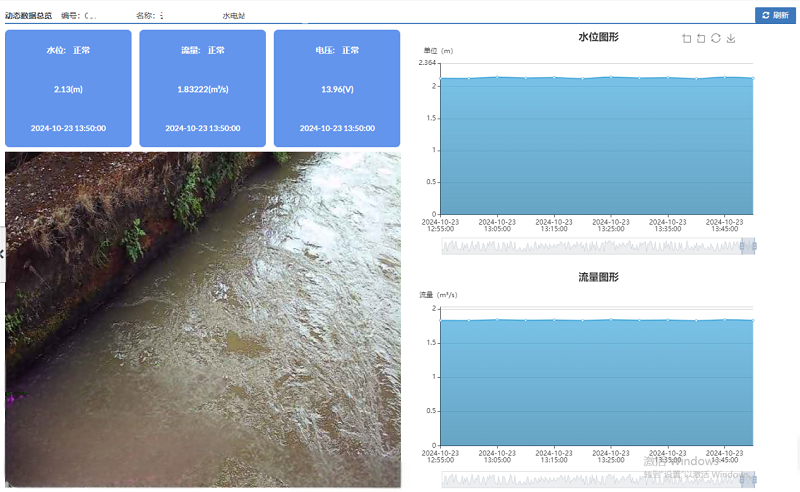
Task: Click the 电压 voltage status card
Action: click(336, 88)
